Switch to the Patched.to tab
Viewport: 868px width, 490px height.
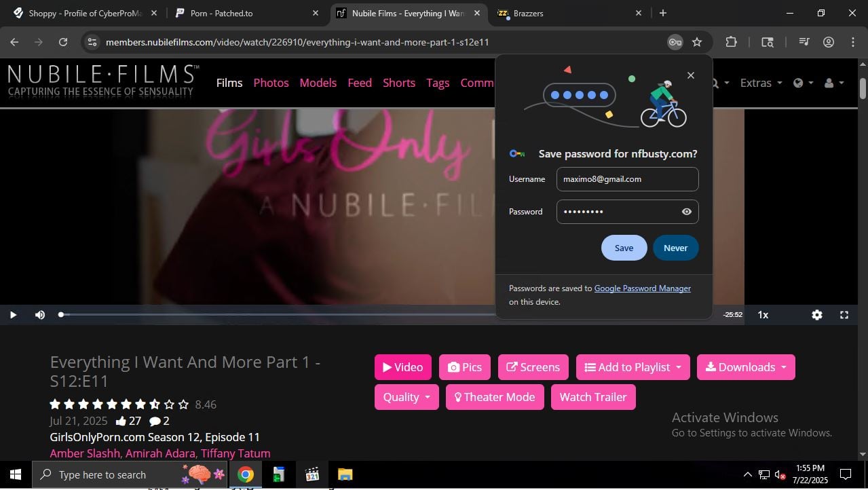[247, 13]
